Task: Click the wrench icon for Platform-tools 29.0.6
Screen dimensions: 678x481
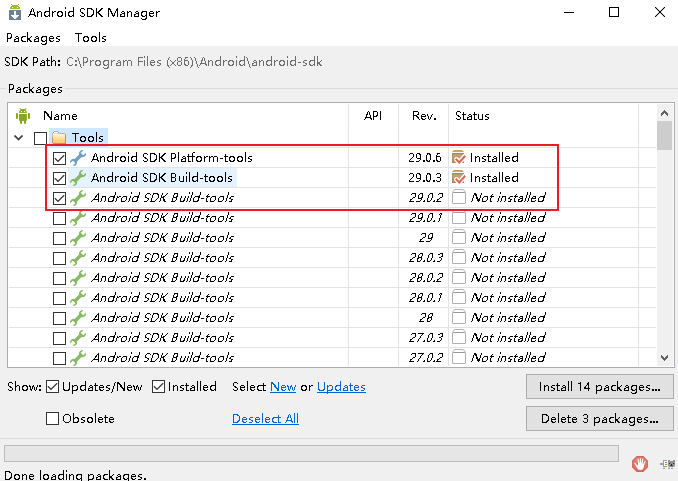Action: pos(78,158)
